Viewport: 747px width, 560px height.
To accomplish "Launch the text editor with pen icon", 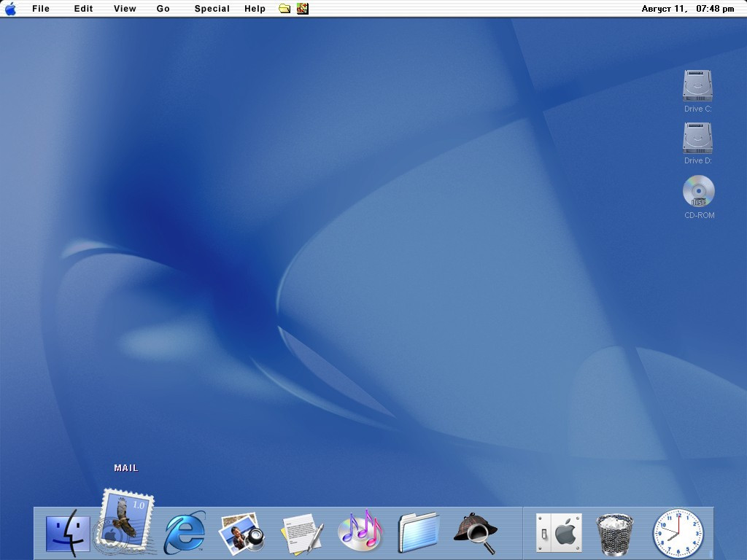I will tap(302, 533).
